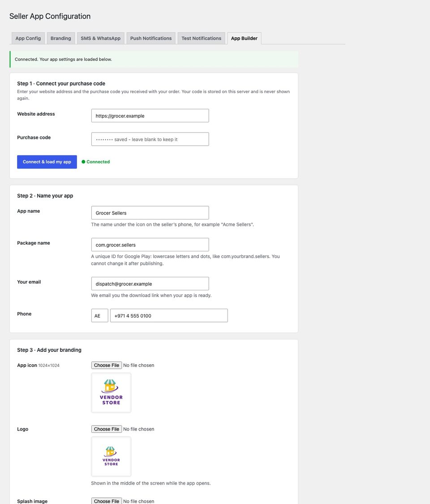The width and height of the screenshot is (430, 504).
Task: Select the App Builder tab
Action: point(244,38)
